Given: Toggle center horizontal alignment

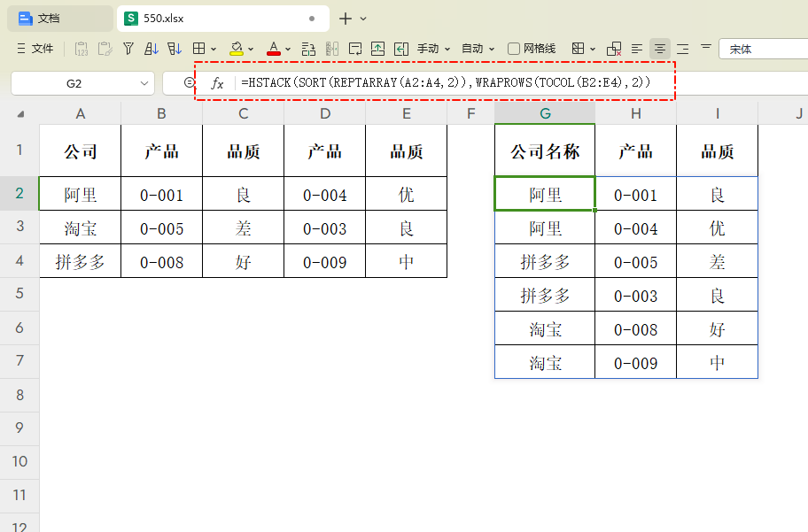Looking at the screenshot, I should tap(659, 49).
